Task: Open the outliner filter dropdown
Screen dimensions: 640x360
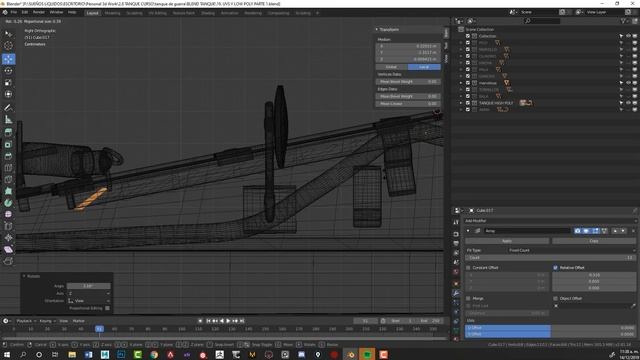Action: (x=624, y=21)
